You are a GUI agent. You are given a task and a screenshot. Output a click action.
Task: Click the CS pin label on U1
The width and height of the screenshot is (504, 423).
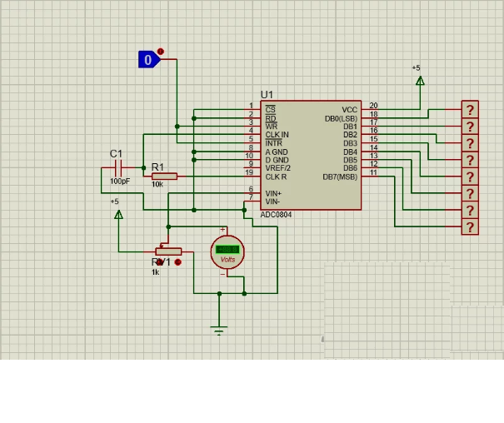(x=270, y=110)
